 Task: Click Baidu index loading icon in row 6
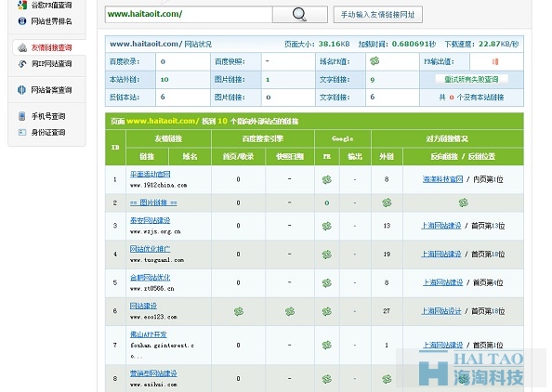tap(239, 311)
